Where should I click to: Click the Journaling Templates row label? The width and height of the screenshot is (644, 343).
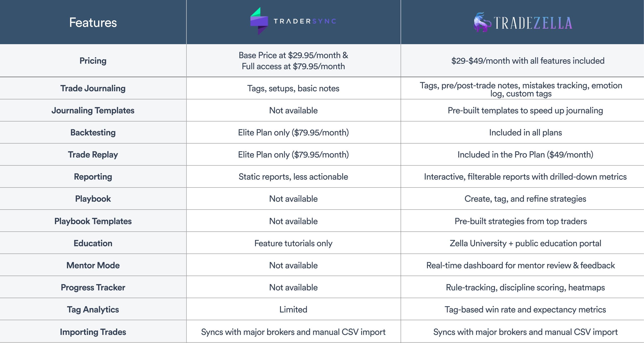coord(93,110)
